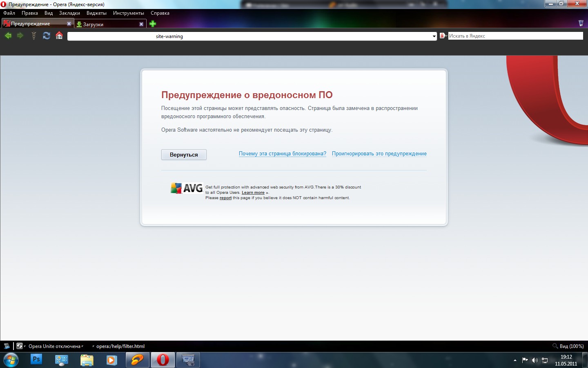Click the opera:/help/filter.html status text
This screenshot has height=368, width=588.
(x=120, y=346)
